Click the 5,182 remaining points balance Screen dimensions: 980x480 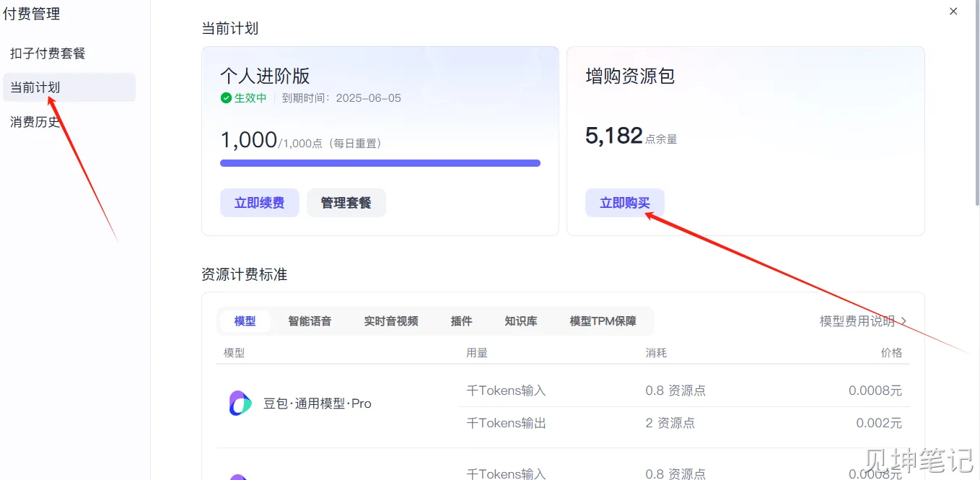[613, 136]
